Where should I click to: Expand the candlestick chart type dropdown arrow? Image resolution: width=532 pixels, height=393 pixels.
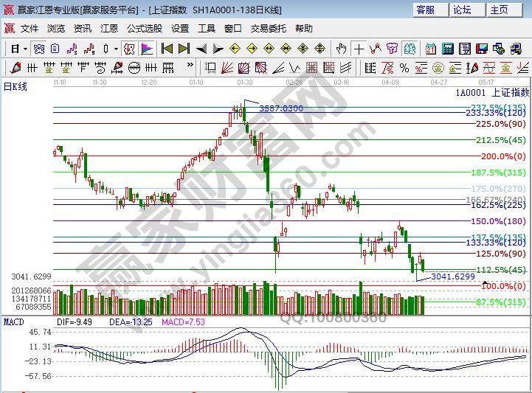(x=115, y=49)
